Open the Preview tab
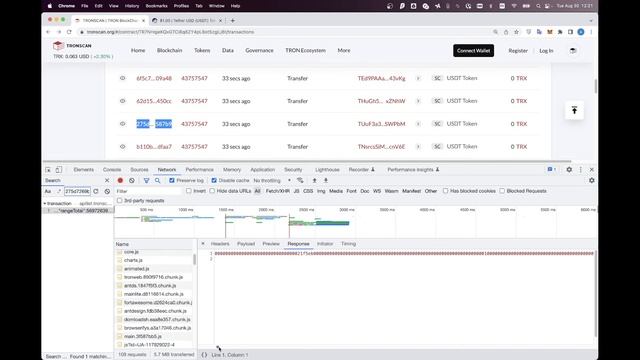 [271, 244]
